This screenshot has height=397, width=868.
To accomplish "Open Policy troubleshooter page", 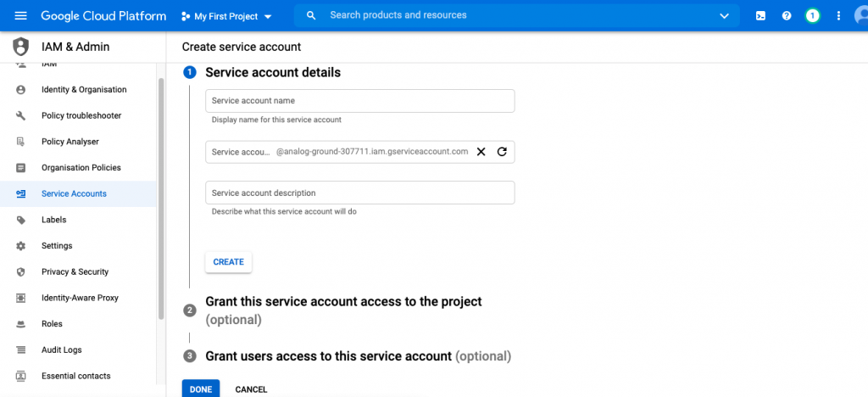I will pos(78,115).
